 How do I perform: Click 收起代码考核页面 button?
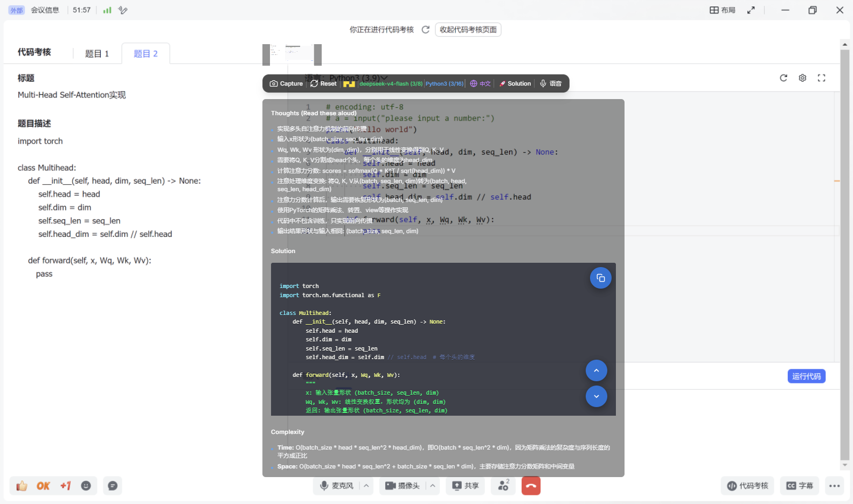pyautogui.click(x=468, y=30)
